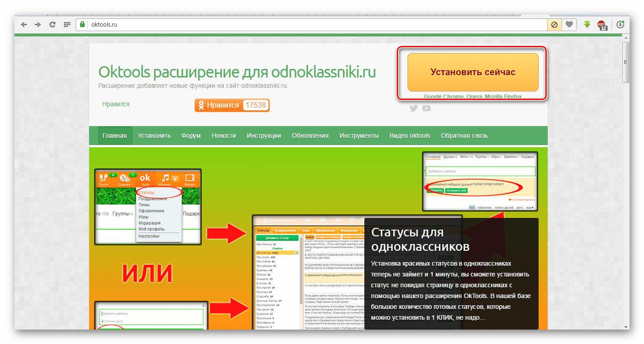Viewport: 644px width, 344px height.
Task: Click the green Нравится text link
Action: tap(116, 104)
